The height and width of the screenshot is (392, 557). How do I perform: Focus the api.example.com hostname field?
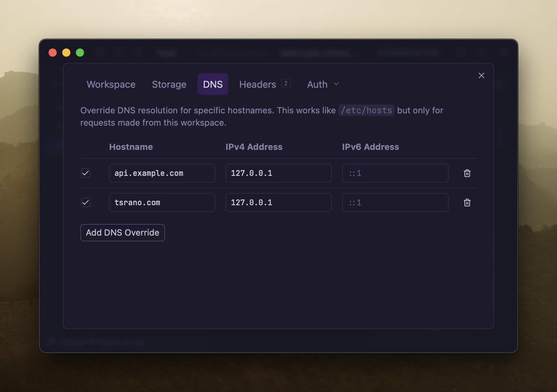162,173
